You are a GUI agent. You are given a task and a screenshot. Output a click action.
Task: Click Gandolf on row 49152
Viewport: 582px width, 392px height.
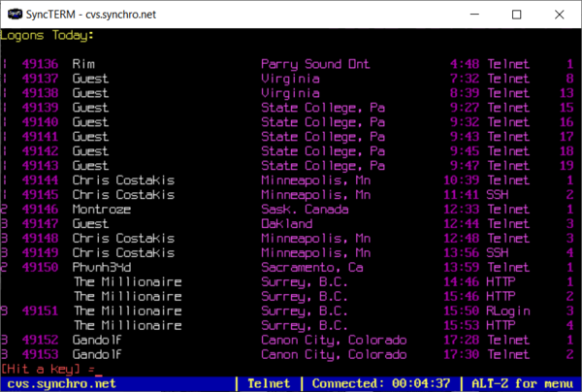click(x=97, y=340)
